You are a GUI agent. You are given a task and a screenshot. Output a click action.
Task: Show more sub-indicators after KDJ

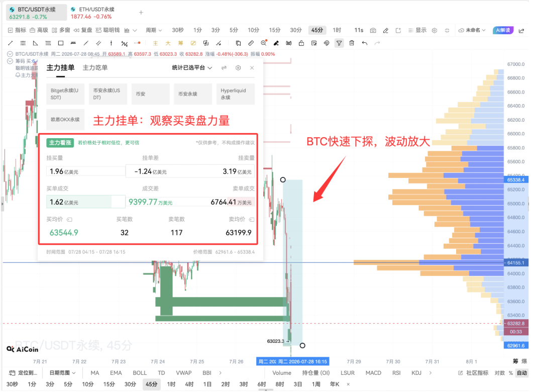pos(431,373)
